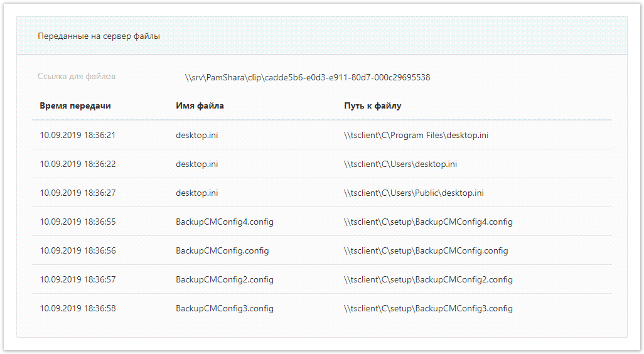The image size is (644, 354).
Task: Sort by "Время передачи" column header
Action: pos(75,106)
